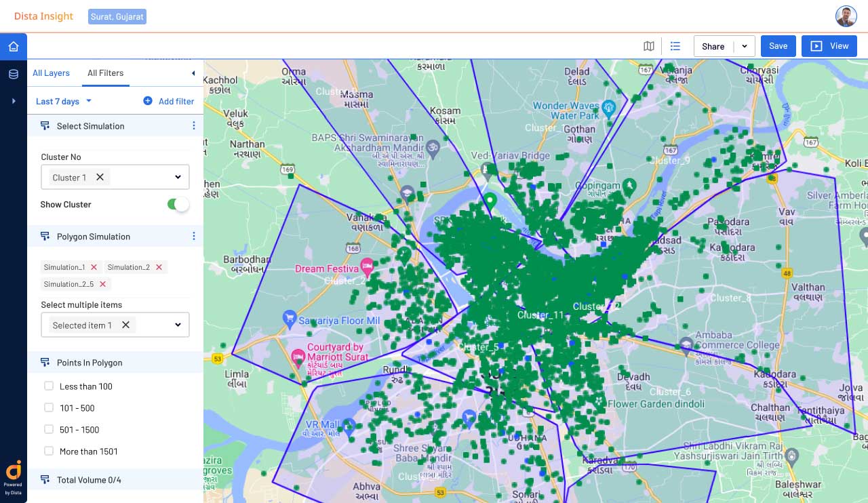Open the Share dropdown arrow

coord(745,46)
